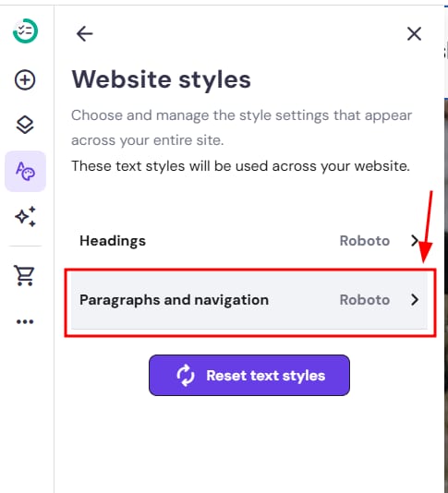Viewport: 448px width, 493px height.
Task: Open the AI tools sparkles icon
Action: (x=25, y=217)
